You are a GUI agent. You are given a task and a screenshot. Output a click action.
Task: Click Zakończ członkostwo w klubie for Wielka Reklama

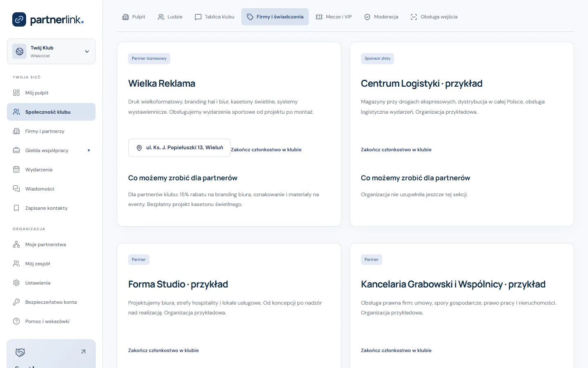[x=266, y=150]
